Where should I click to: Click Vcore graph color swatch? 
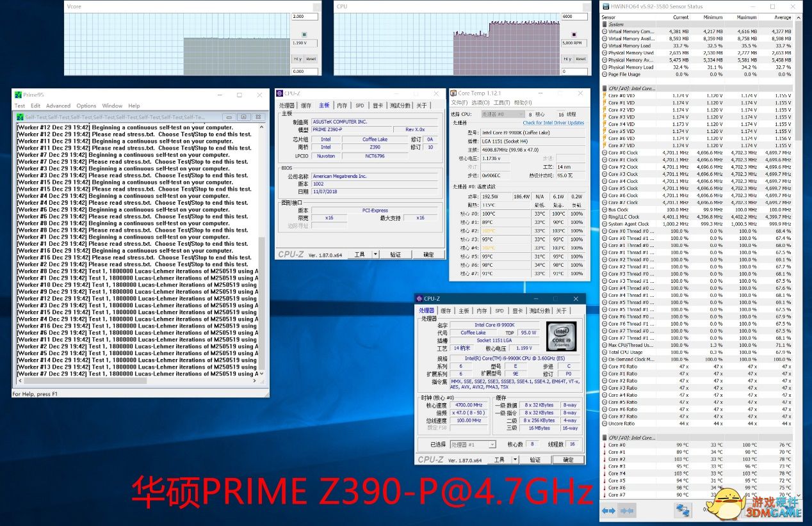coord(304,35)
